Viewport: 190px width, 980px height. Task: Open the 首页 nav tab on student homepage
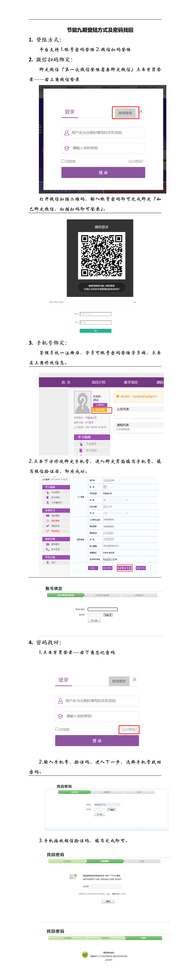pyautogui.click(x=66, y=382)
